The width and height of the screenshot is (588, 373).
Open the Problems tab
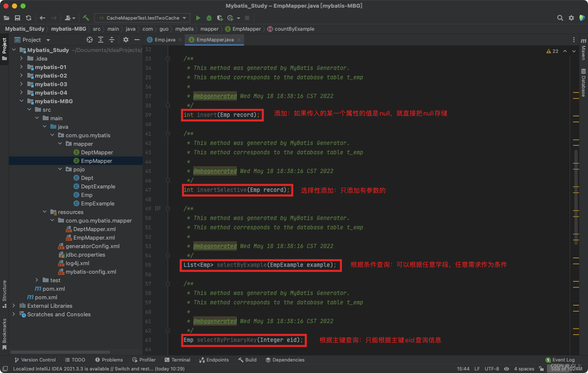(x=109, y=360)
